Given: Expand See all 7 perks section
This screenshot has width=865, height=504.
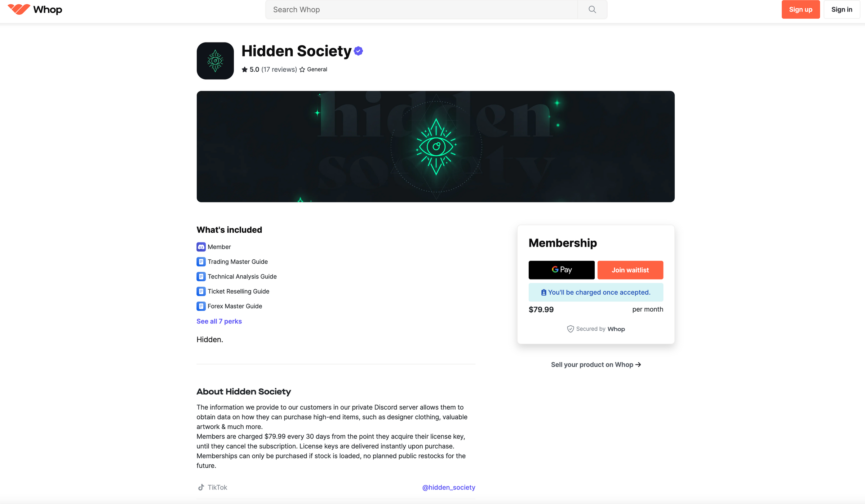Looking at the screenshot, I should pyautogui.click(x=219, y=321).
